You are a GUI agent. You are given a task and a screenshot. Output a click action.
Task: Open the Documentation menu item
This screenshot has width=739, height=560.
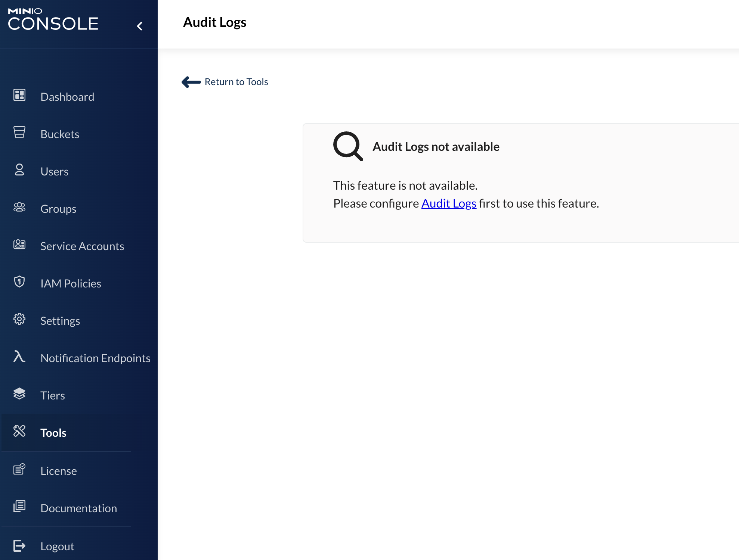pos(78,508)
